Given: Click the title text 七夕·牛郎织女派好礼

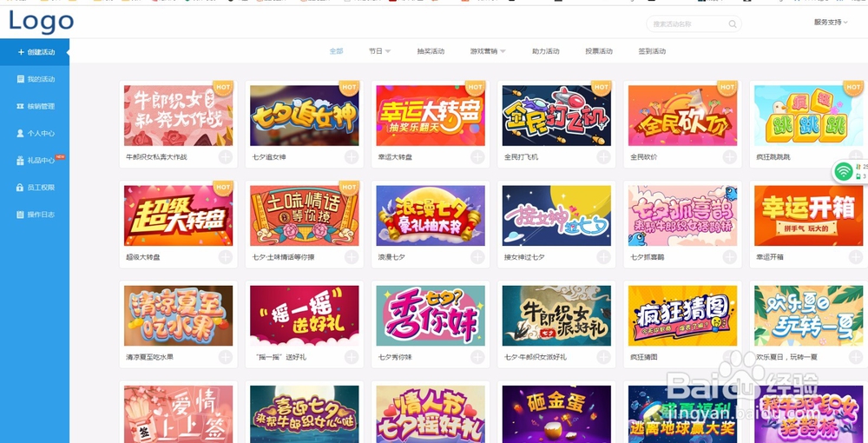Looking at the screenshot, I should [x=536, y=357].
